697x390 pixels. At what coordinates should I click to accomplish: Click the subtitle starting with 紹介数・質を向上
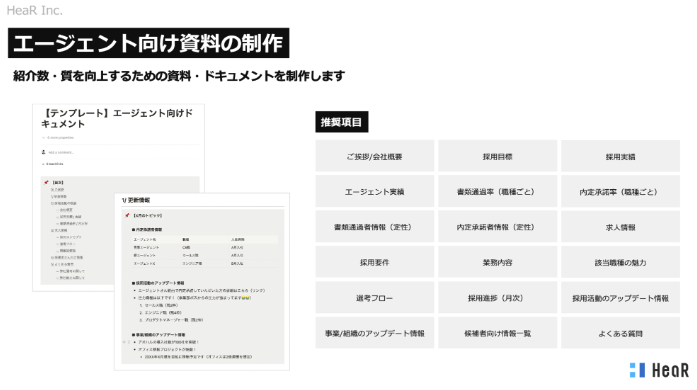179,76
